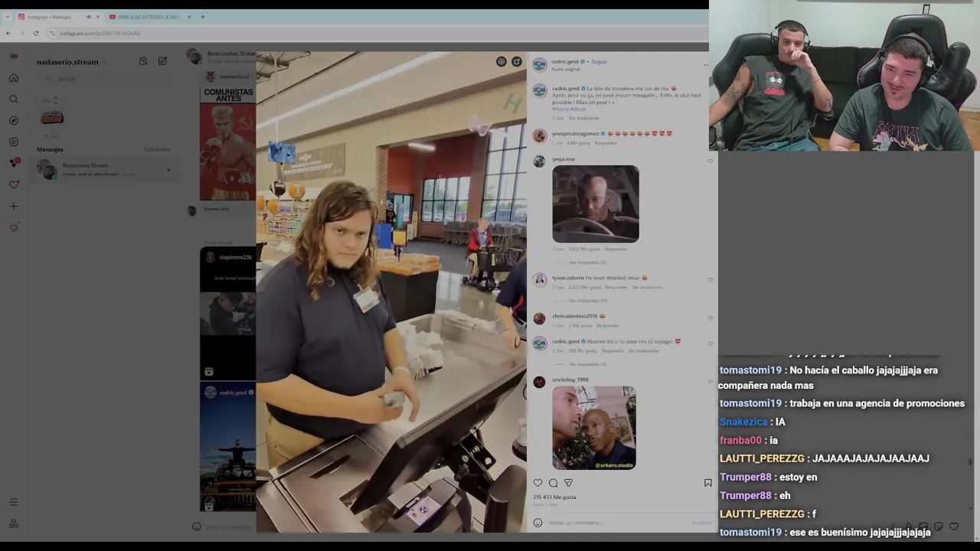Click the comment bubble icon under post

tap(553, 483)
